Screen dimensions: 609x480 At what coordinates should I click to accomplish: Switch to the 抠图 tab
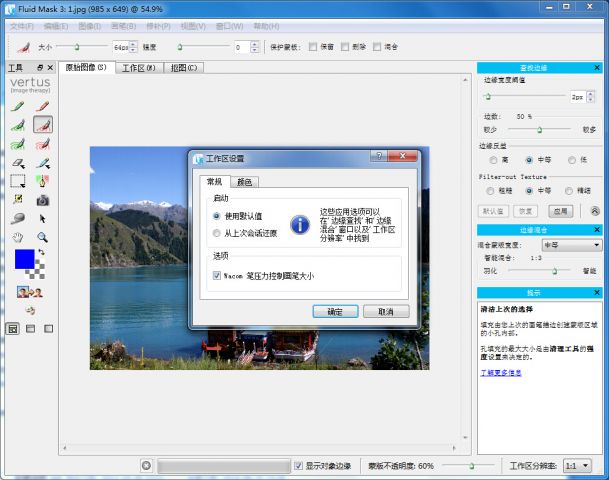pyautogui.click(x=184, y=68)
